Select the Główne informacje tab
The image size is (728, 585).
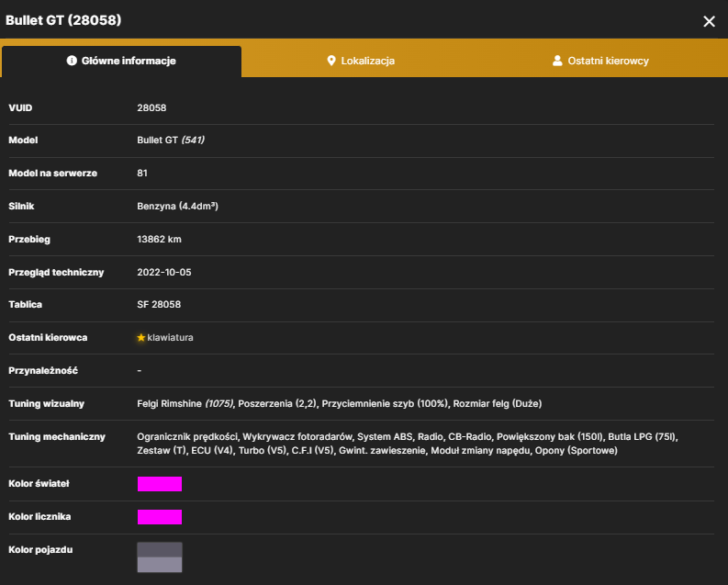pyautogui.click(x=121, y=61)
